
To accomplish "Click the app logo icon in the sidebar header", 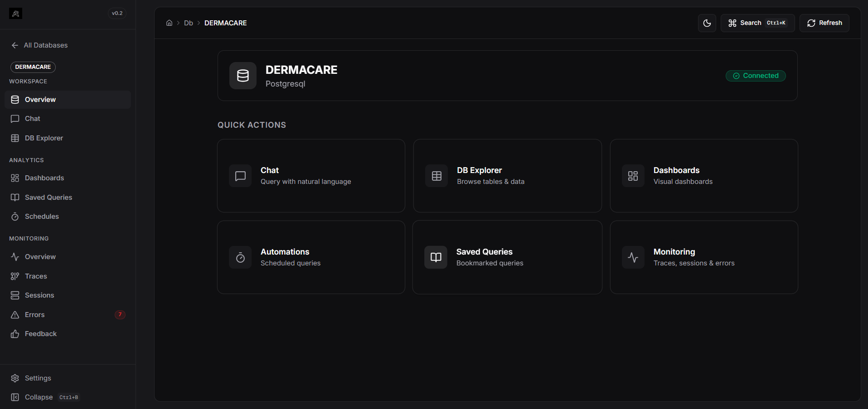I will coord(15,14).
